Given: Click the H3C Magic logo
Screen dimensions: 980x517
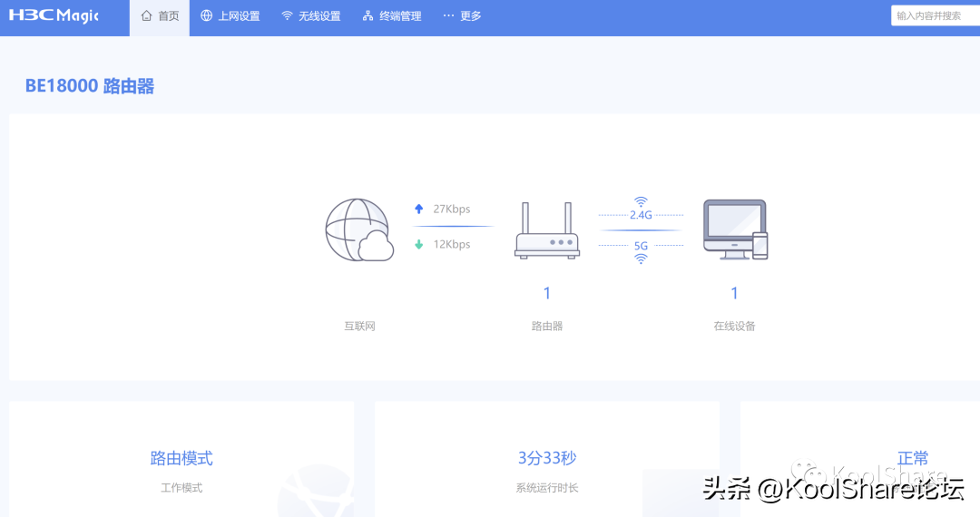Looking at the screenshot, I should pyautogui.click(x=54, y=15).
